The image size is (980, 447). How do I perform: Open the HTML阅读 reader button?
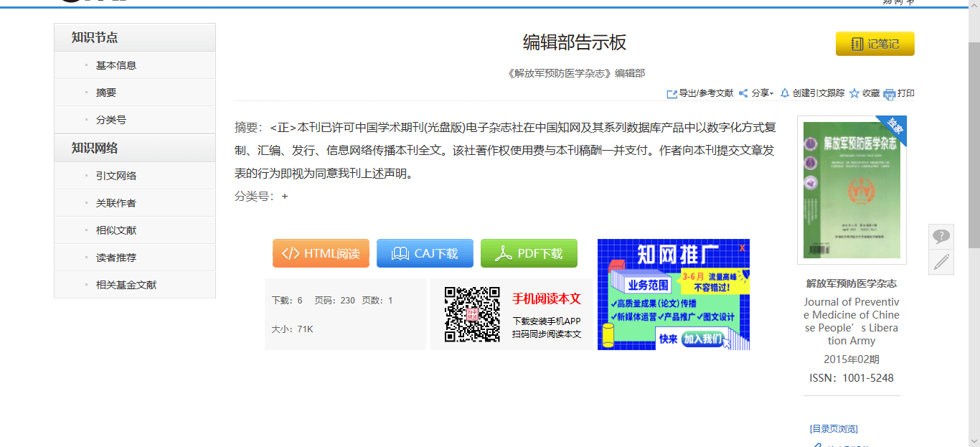(x=321, y=253)
